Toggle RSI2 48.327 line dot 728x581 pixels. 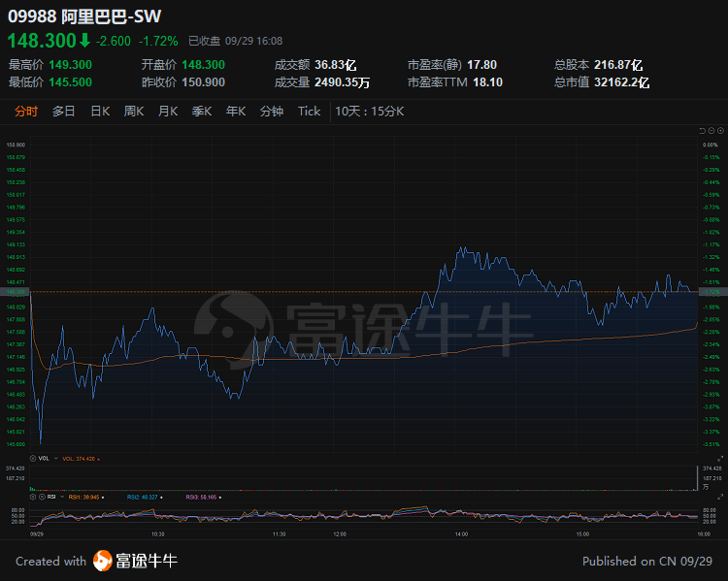[161, 498]
